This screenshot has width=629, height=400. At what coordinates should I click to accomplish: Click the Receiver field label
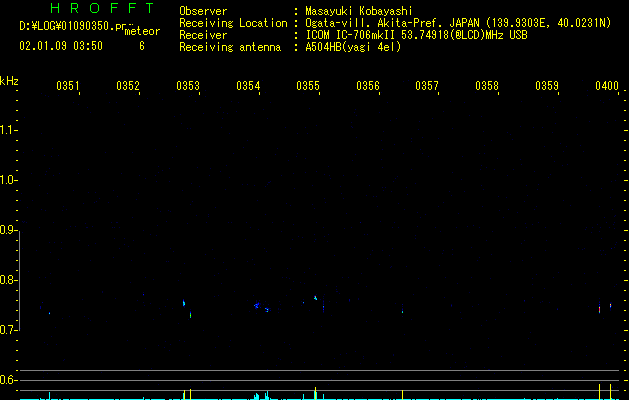203,35
